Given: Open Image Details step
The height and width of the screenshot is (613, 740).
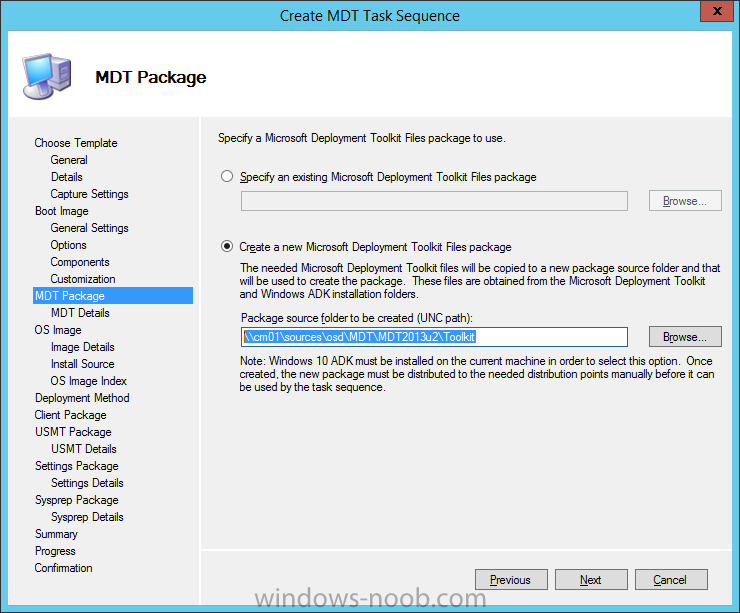Looking at the screenshot, I should (x=83, y=347).
